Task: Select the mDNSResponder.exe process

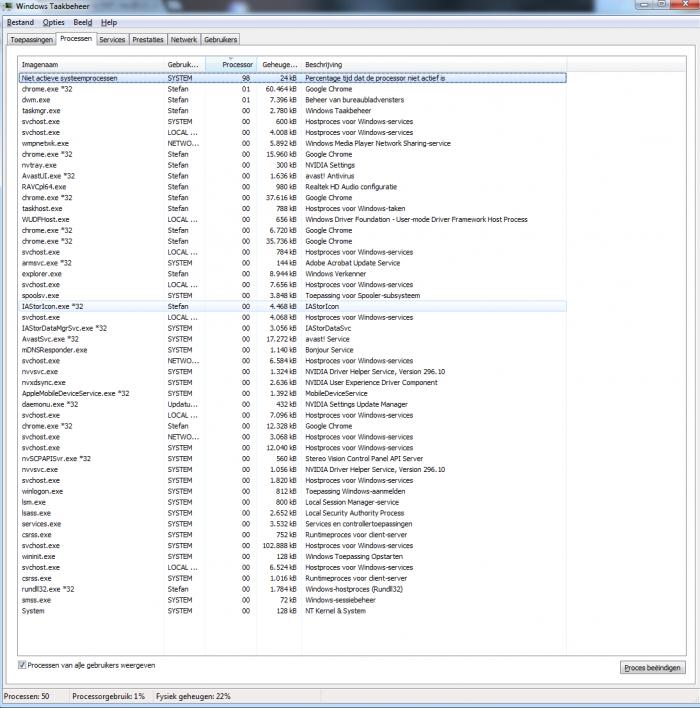Action: click(293, 350)
